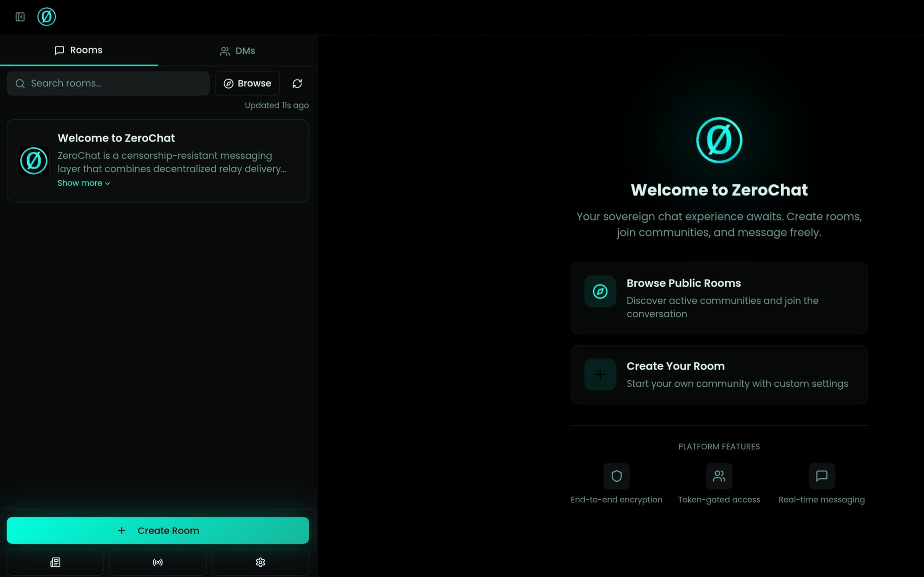Open the Browse Public Rooms card title

[x=683, y=283]
